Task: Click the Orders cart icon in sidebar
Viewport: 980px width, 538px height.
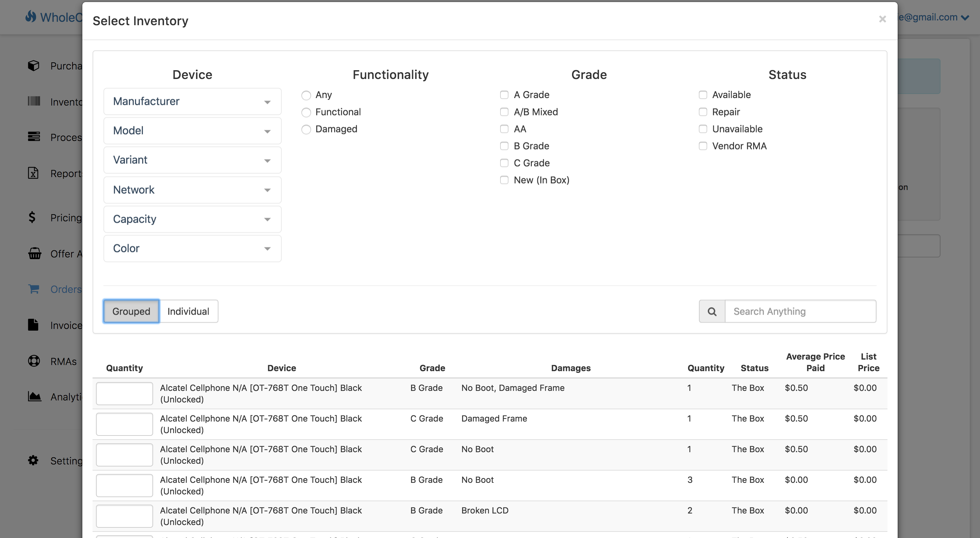Action: [x=33, y=289]
